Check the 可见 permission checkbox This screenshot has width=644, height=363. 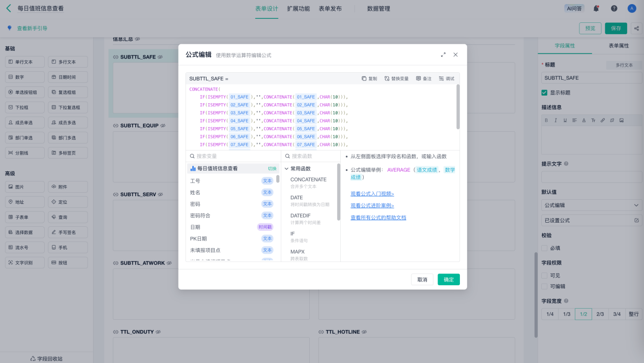click(544, 276)
